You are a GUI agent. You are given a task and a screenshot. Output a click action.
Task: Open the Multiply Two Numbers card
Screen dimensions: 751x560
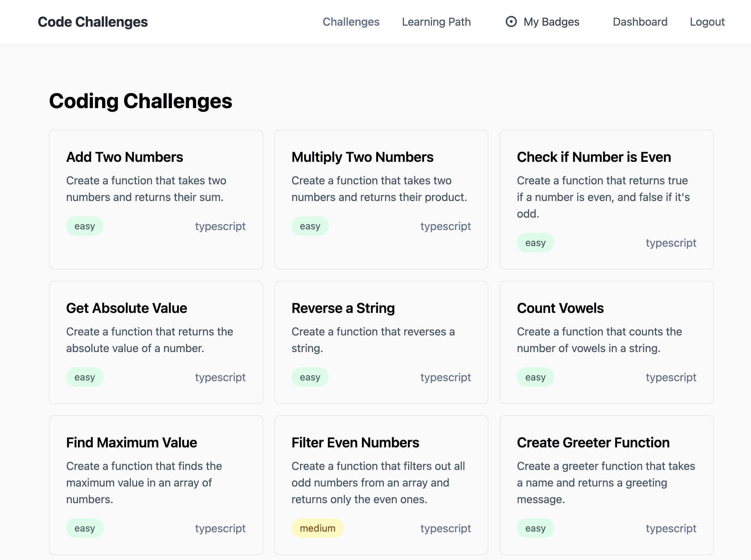pos(381,200)
